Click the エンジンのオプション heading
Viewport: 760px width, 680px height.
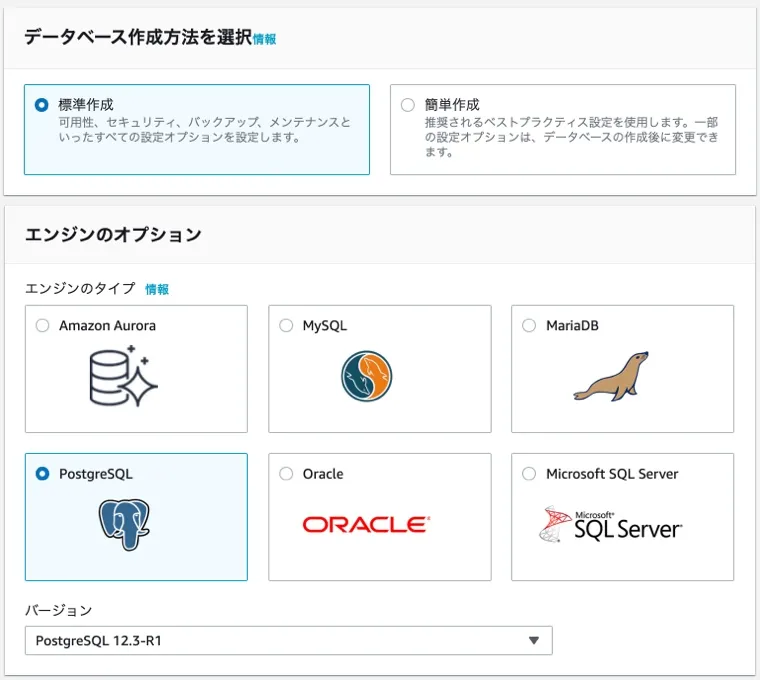113,235
